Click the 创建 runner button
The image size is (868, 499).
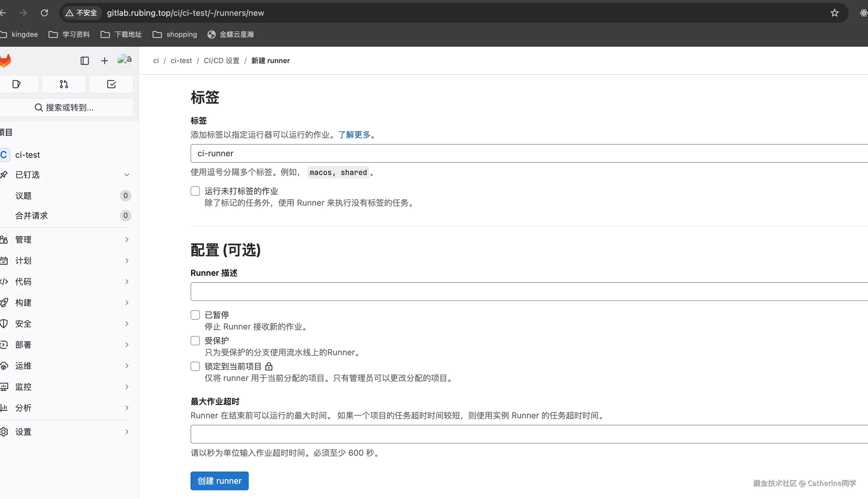(x=219, y=481)
